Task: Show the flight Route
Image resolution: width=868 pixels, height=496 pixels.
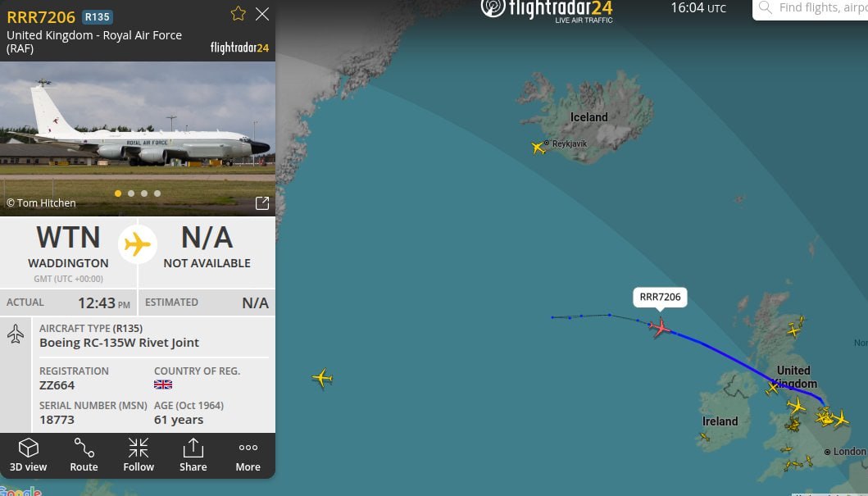Action: click(84, 455)
